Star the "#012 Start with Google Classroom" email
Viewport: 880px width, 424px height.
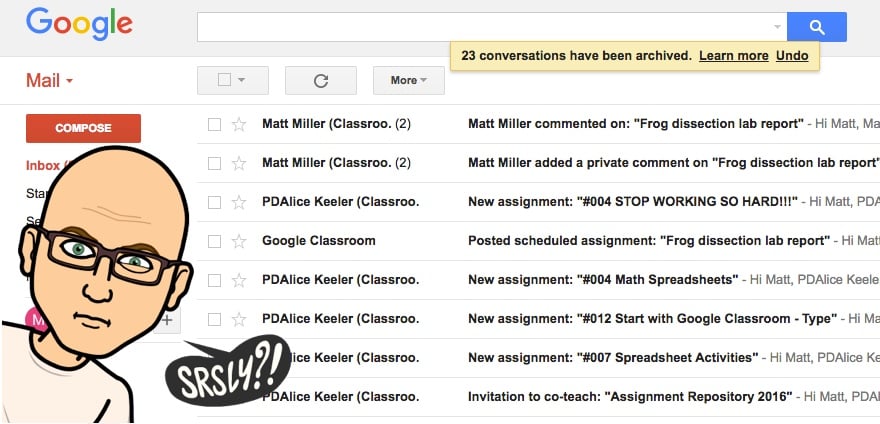239,319
